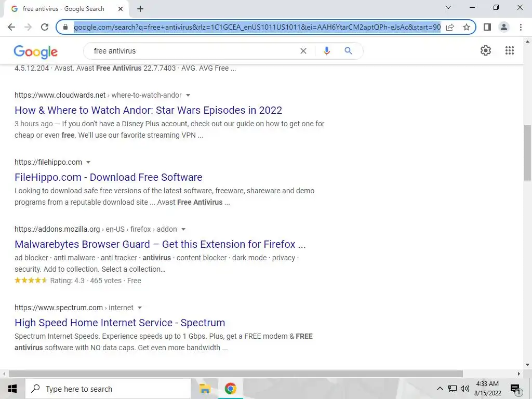The width and height of the screenshot is (532, 399).
Task: Expand the spectrum.com result options arrow
Action: [x=139, y=308]
